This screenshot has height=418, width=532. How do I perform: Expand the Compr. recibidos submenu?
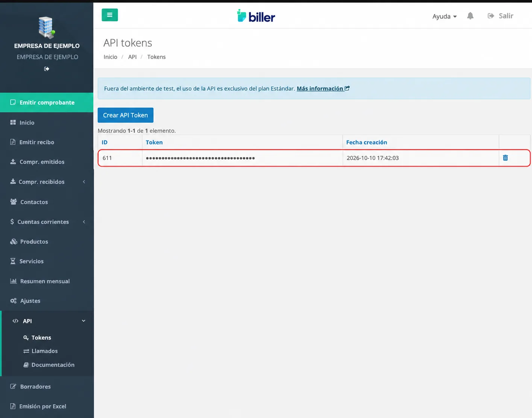[x=47, y=182]
